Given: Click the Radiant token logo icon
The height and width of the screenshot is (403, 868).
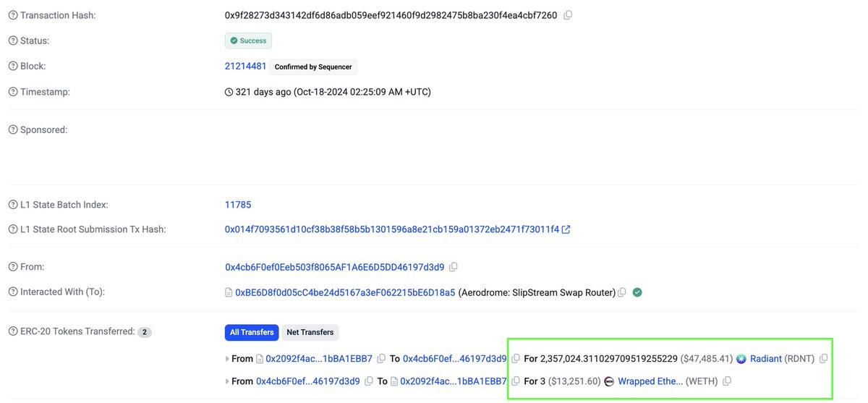Looking at the screenshot, I should [741, 359].
